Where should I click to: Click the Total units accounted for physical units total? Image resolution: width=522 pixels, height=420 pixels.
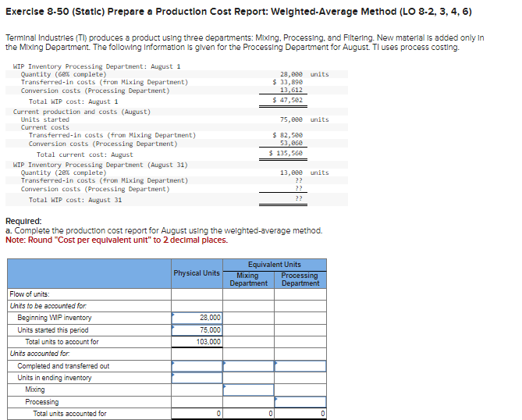point(197,414)
